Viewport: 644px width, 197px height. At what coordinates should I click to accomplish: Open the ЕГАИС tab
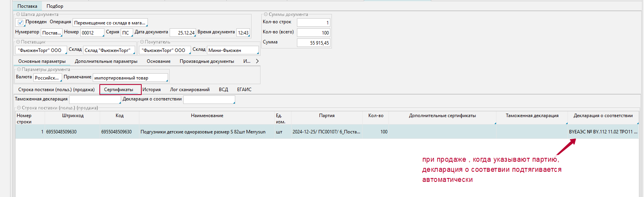click(244, 90)
